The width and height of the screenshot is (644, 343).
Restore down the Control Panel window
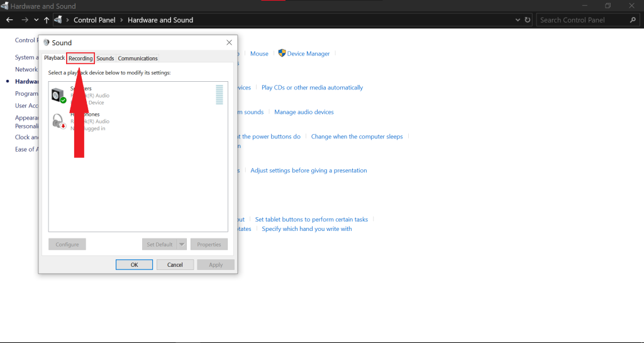click(x=608, y=6)
